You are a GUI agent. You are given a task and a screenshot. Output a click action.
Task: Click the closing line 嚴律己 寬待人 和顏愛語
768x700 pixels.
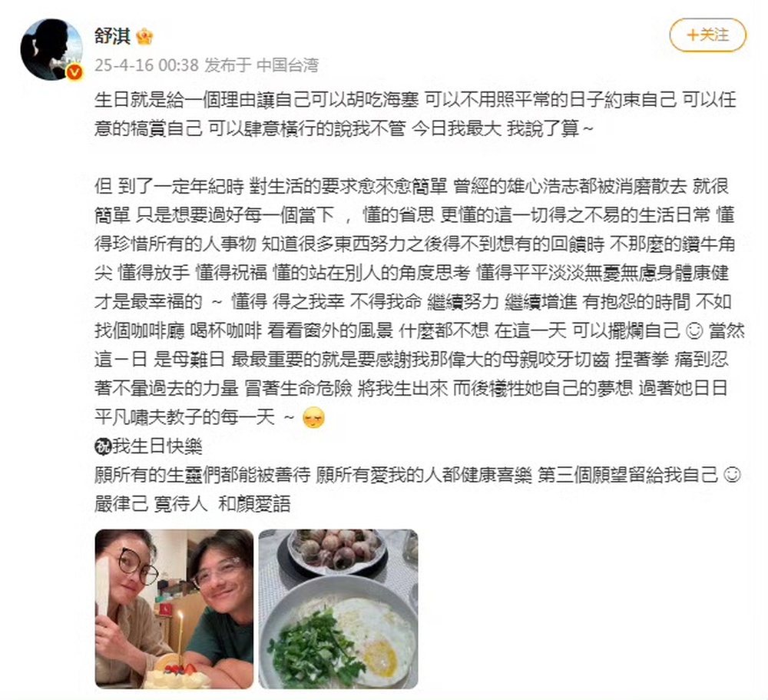(193, 504)
